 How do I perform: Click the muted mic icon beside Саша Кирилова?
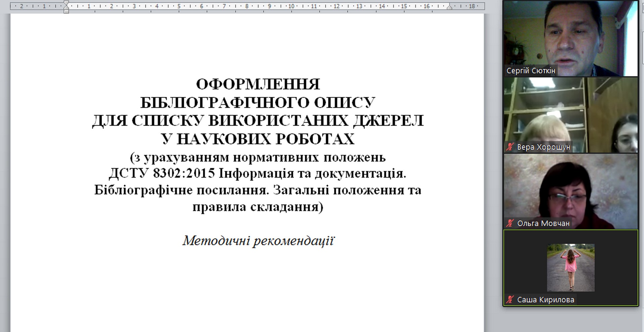pos(510,299)
